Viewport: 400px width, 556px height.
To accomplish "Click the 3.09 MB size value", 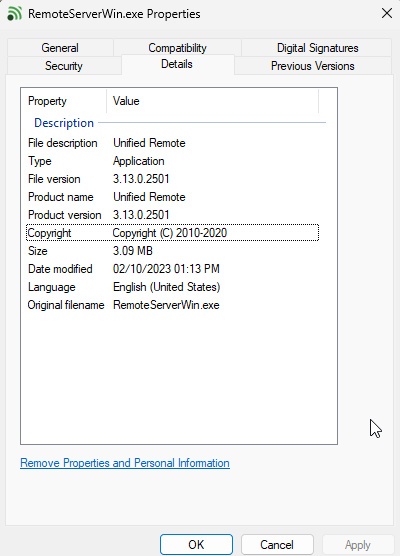I will (133, 251).
